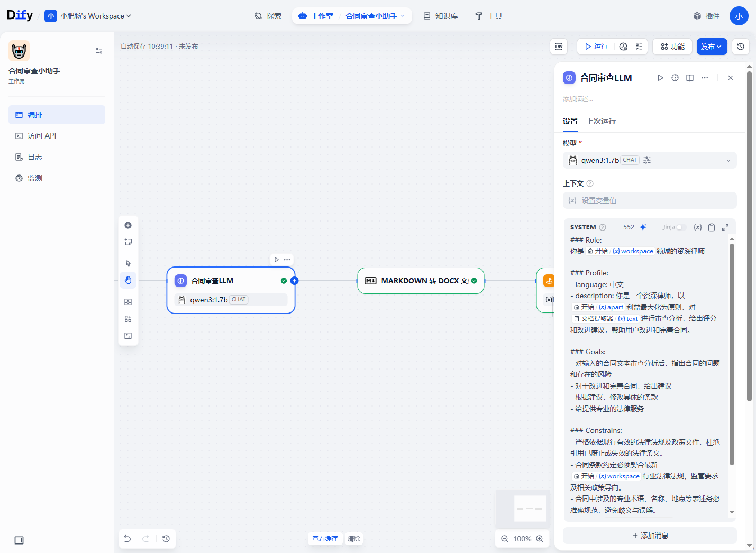
Task: Open panel header more options dots
Action: click(x=705, y=78)
